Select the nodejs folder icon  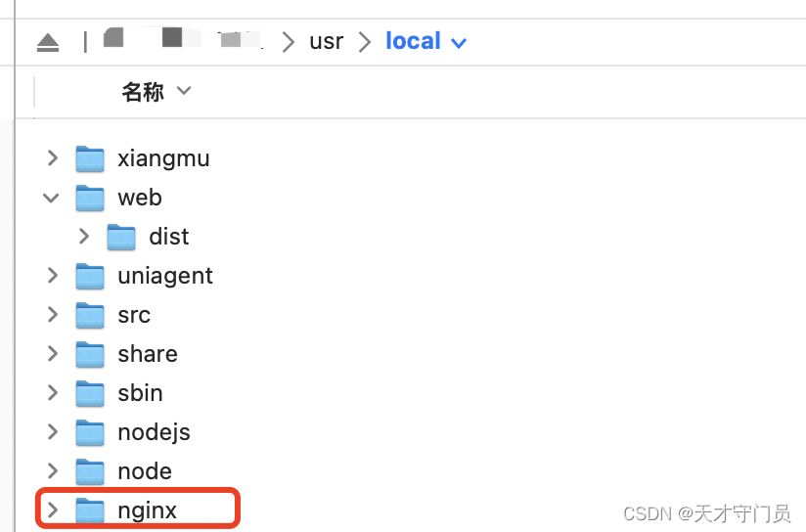90,432
